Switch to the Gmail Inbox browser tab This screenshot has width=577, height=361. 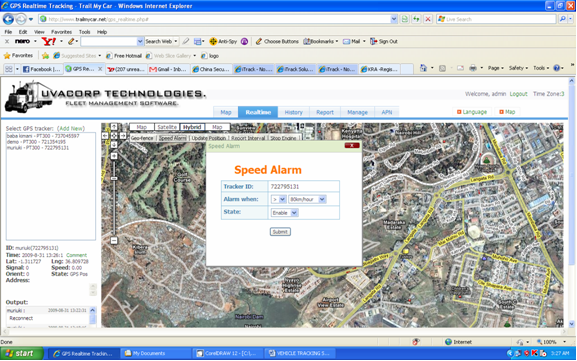point(169,69)
